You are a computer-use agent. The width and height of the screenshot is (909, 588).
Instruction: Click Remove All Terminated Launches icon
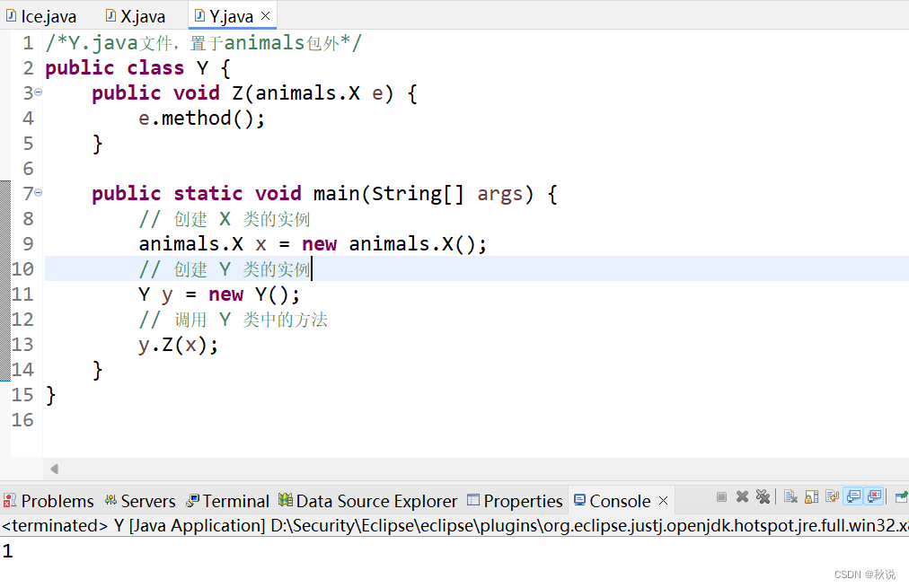763,497
